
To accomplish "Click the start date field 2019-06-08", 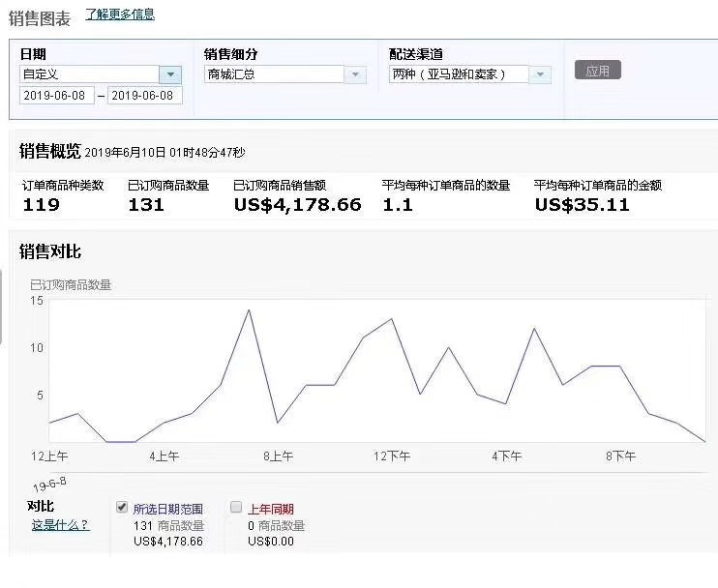I will [x=57, y=96].
